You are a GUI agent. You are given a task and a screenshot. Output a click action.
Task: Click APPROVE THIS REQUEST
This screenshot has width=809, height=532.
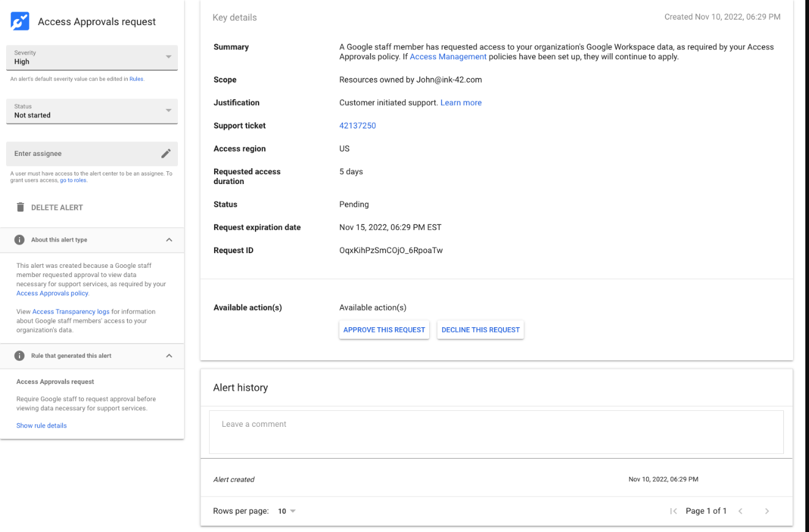pos(384,330)
